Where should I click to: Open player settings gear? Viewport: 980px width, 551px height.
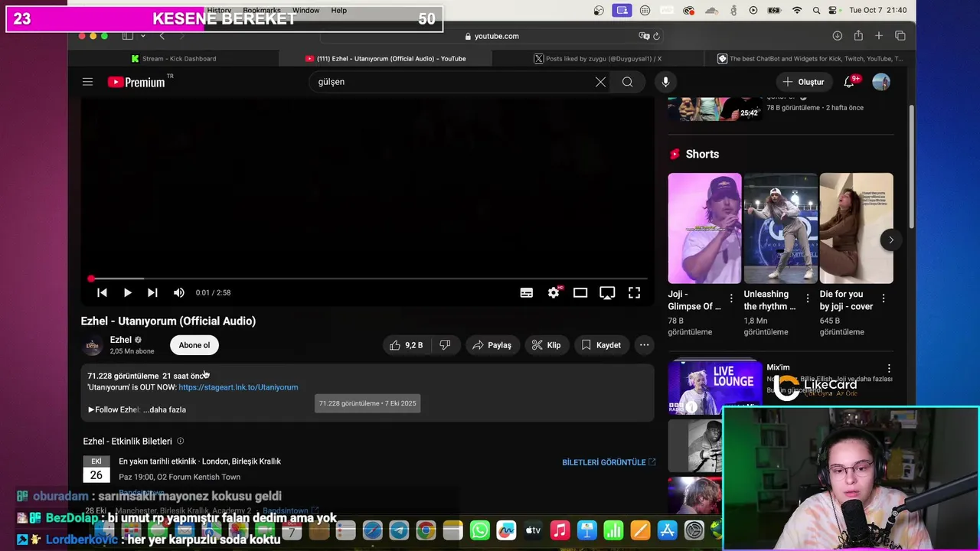point(554,292)
